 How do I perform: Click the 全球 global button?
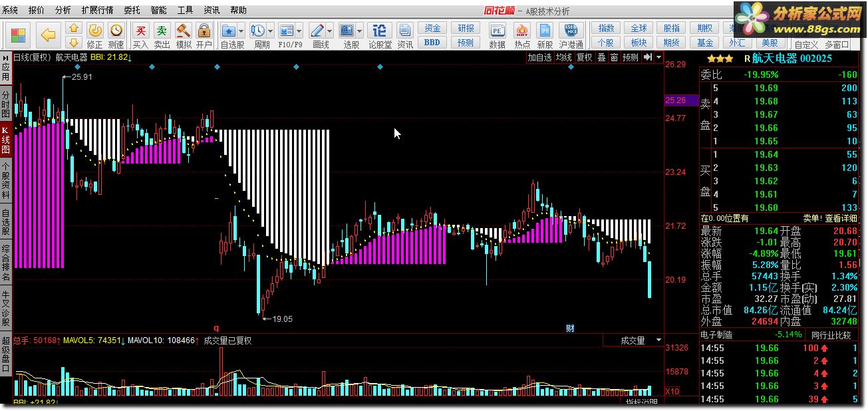(639, 29)
